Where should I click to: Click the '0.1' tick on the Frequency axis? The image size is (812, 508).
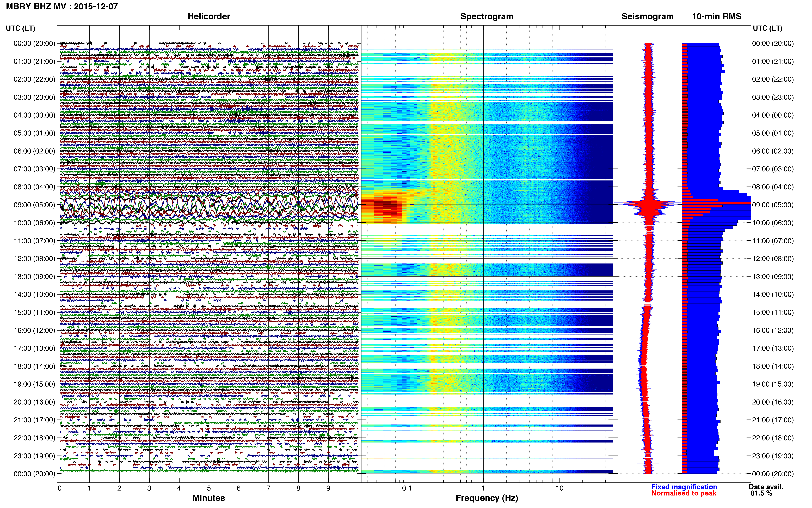click(407, 488)
